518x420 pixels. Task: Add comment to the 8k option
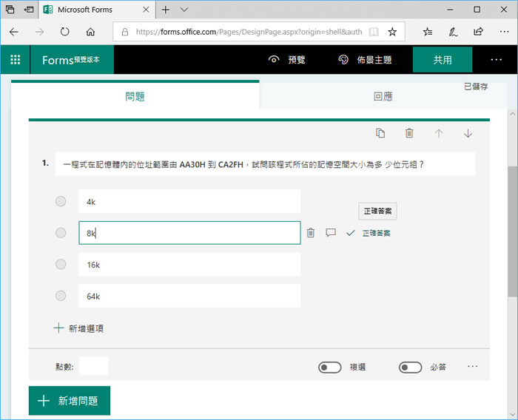(331, 233)
